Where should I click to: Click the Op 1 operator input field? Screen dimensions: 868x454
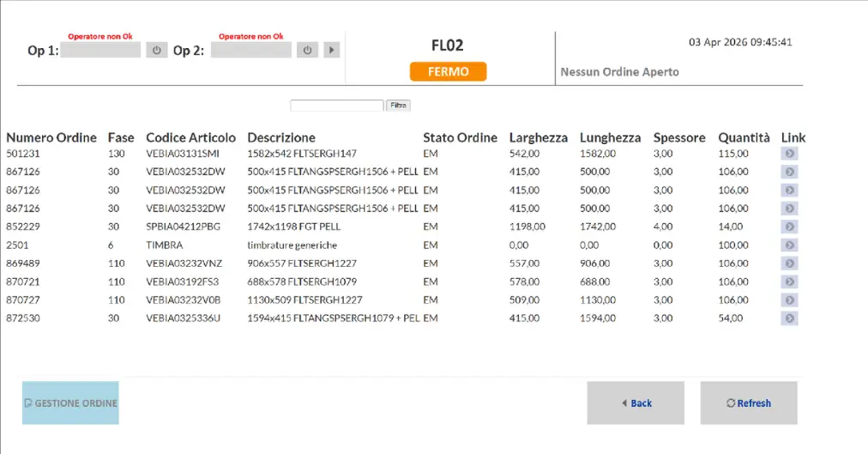pyautogui.click(x=100, y=51)
